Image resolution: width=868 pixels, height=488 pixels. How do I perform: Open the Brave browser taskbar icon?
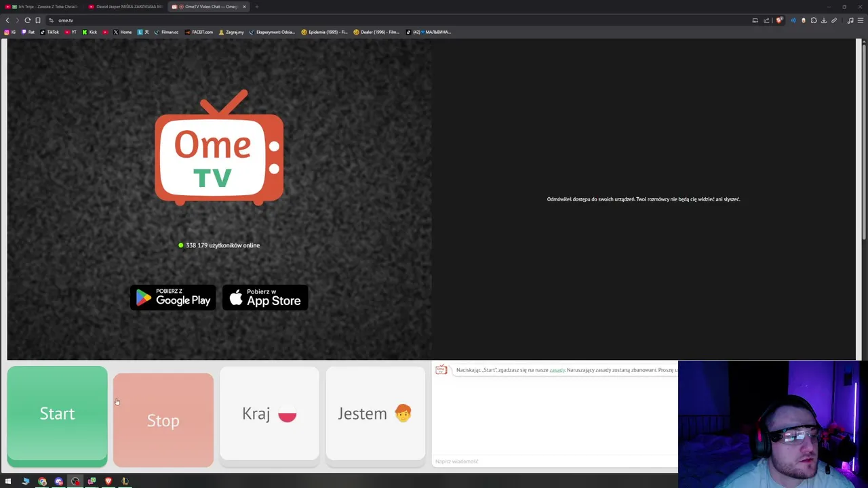click(x=108, y=481)
